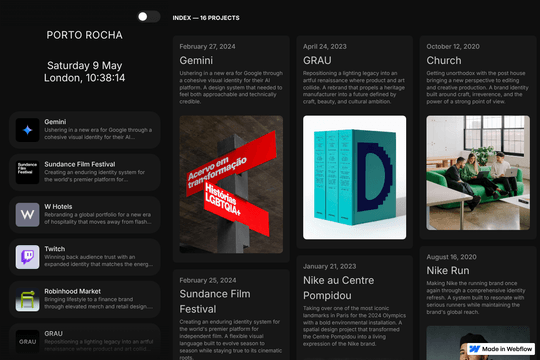The image size is (540, 360).
Task: Open GRAU title in sidebar list
Action: pyautogui.click(x=53, y=334)
